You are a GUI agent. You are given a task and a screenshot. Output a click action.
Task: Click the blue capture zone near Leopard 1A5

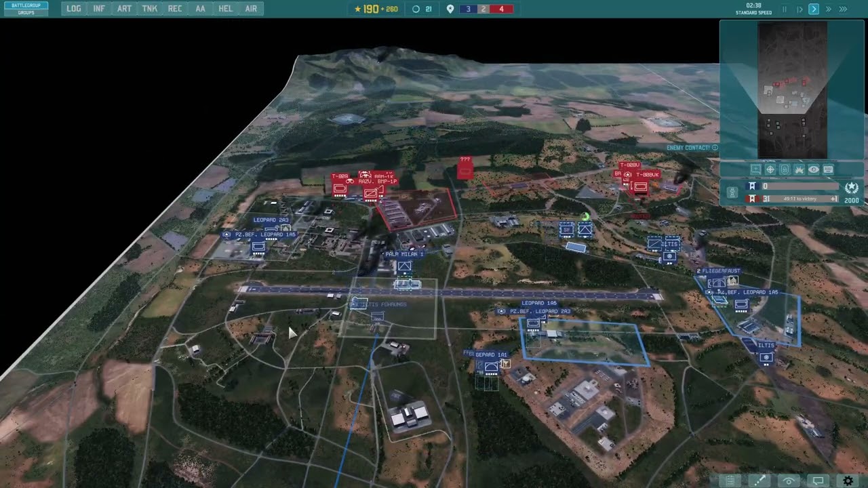(x=585, y=343)
